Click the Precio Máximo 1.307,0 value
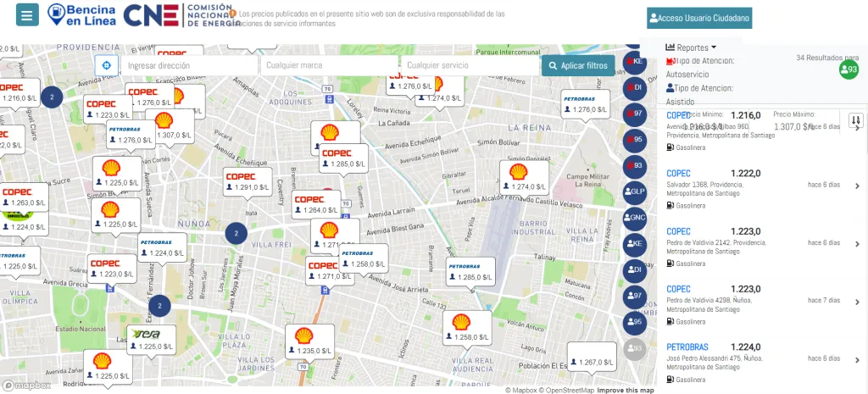This screenshot has height=394, width=868. (793, 127)
